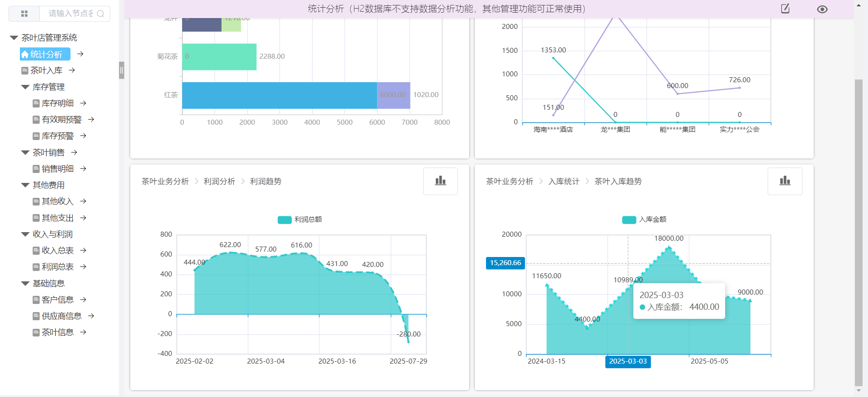
Task: Focus the node name search field
Action: [71, 14]
